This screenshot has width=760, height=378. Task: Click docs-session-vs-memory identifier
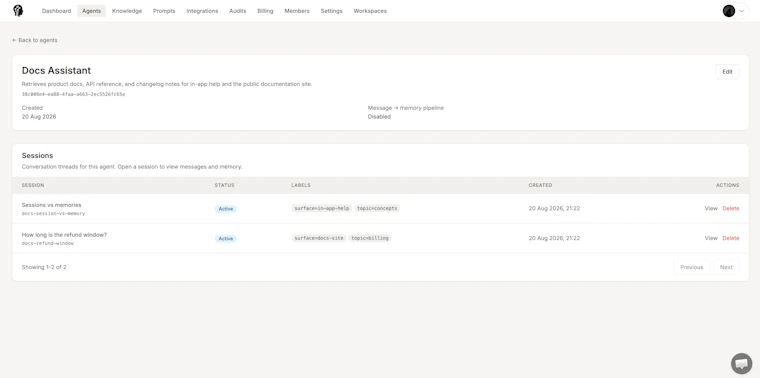click(53, 213)
